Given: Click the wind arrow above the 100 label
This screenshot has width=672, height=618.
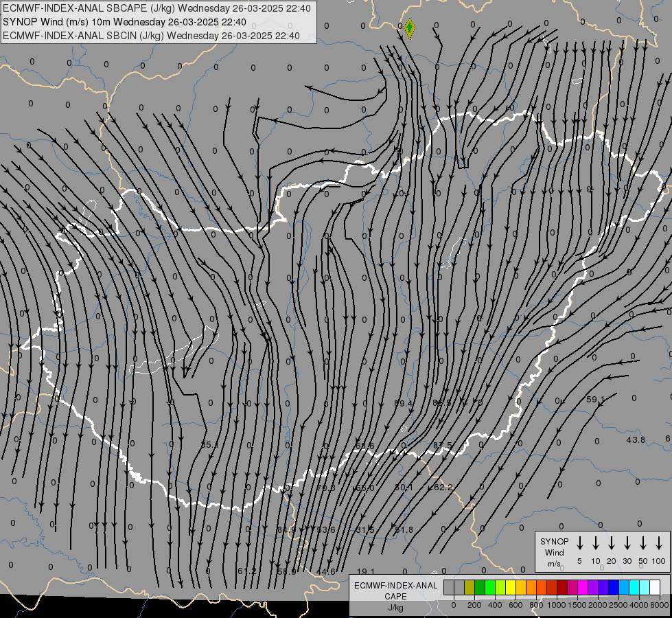Looking at the screenshot, I should coord(659,543).
